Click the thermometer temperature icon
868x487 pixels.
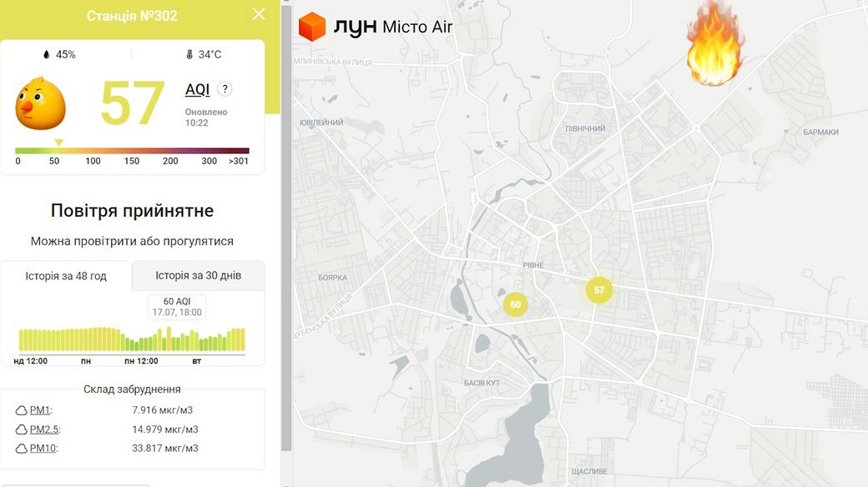click(x=189, y=55)
